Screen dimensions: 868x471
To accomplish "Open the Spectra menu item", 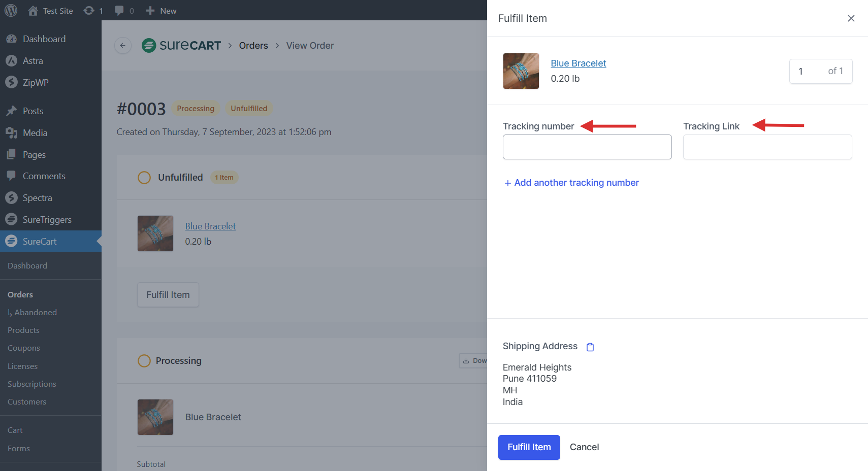I will pos(37,198).
